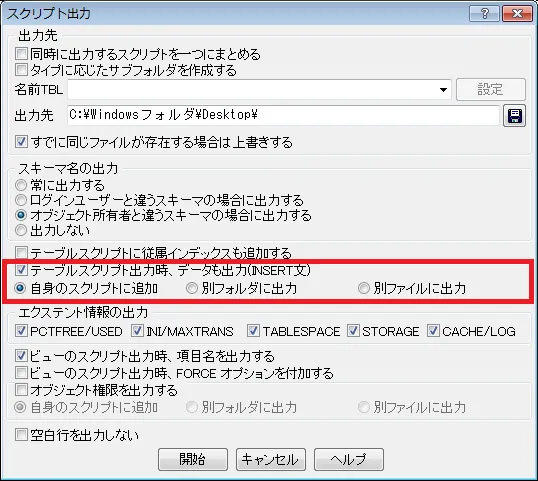538x481 pixels.
Task: Click the 開始 button
Action: [193, 459]
